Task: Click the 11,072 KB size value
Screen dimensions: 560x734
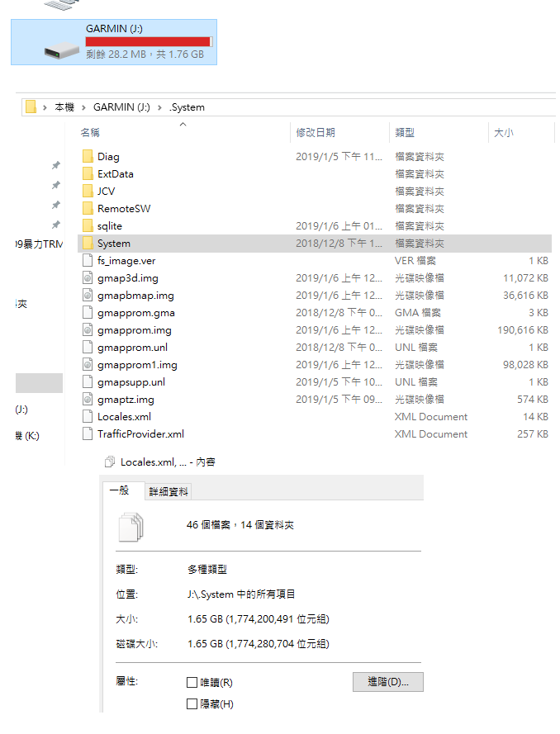Action: click(525, 277)
